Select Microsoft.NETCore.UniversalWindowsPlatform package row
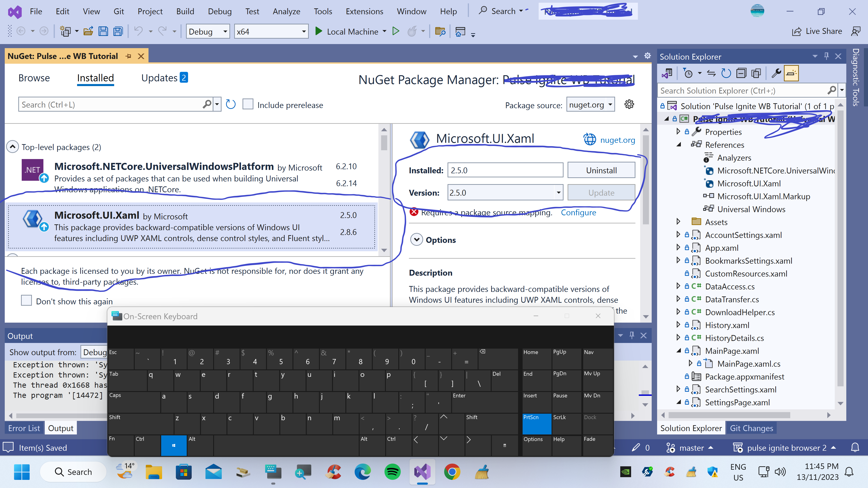 click(191, 178)
